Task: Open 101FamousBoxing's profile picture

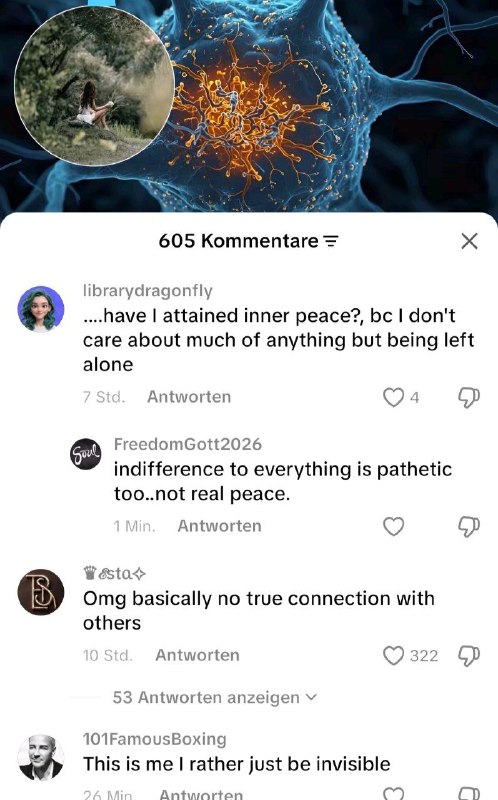Action: pyautogui.click(x=41, y=758)
